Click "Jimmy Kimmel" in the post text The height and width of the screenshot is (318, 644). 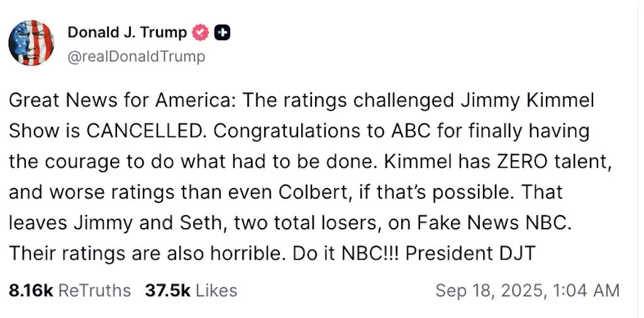coord(526,100)
